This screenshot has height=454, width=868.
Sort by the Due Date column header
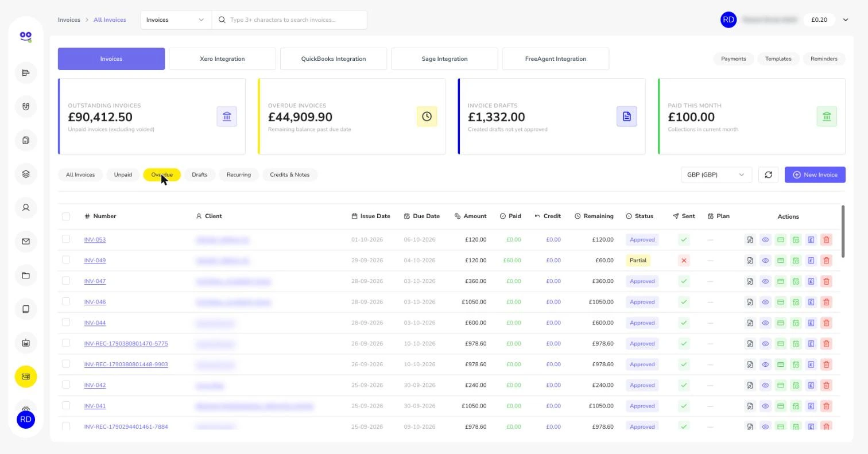(x=422, y=216)
